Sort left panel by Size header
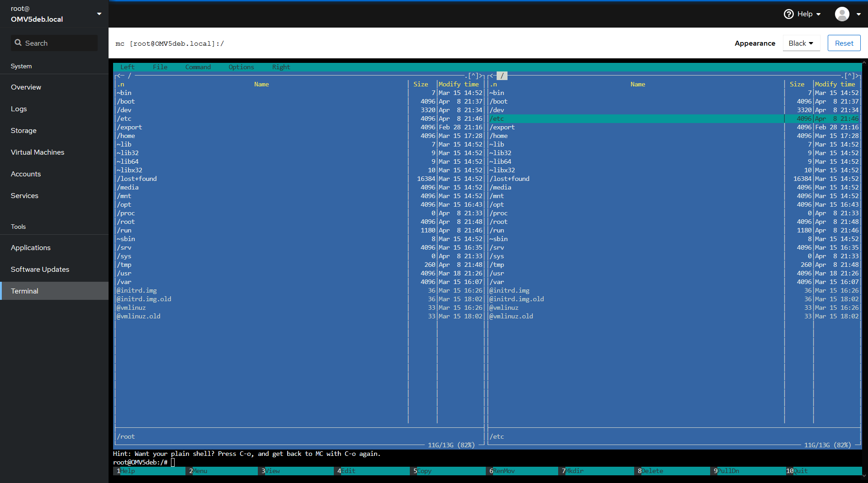 421,84
